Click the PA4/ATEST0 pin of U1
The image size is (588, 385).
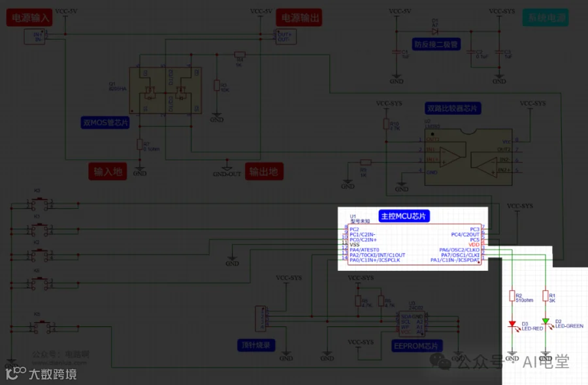coord(364,250)
